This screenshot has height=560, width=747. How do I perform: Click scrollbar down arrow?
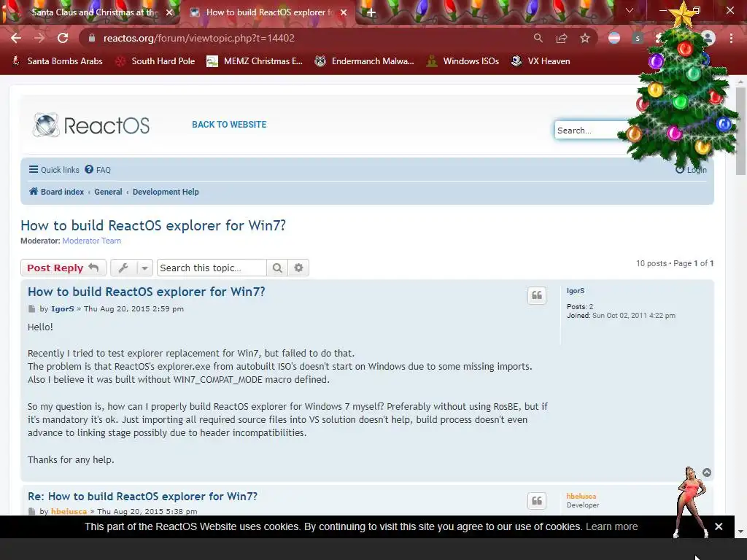point(741,531)
